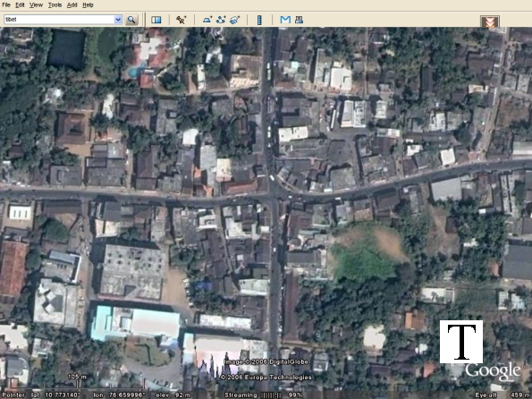Image resolution: width=532 pixels, height=399 pixels.
Task: Open the View menu
Action: click(x=36, y=5)
